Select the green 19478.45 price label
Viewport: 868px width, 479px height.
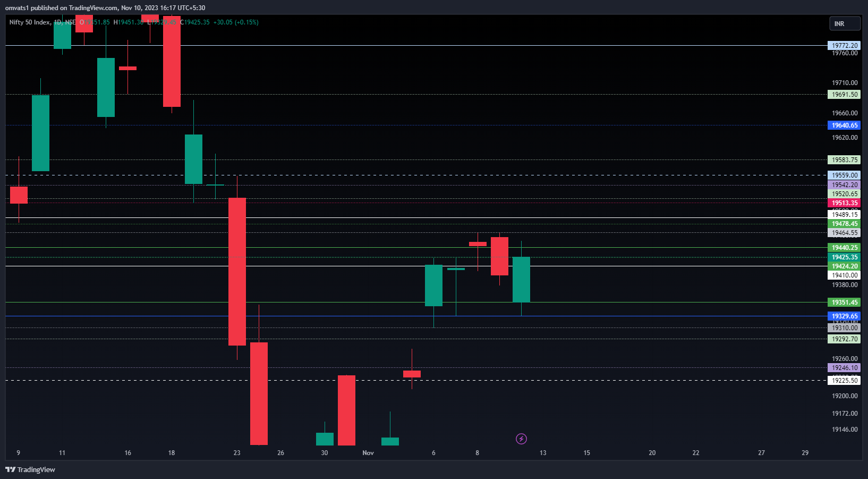pyautogui.click(x=844, y=224)
